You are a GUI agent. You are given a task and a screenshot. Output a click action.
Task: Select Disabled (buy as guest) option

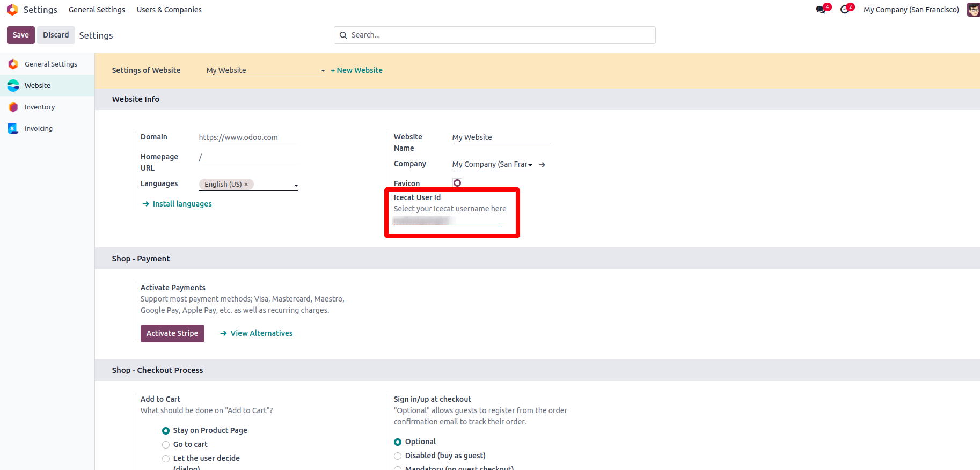pos(398,456)
